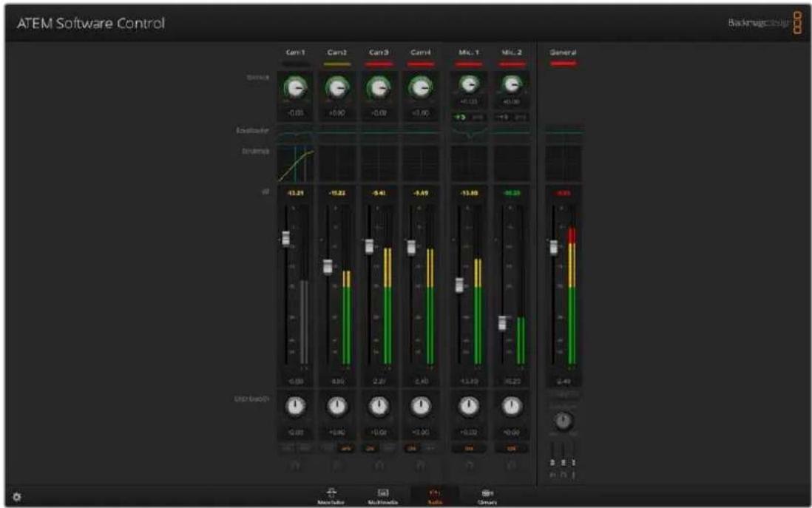The height and width of the screenshot is (508, 812).
Task: Solo Cam 2 with its headphone icon
Action: pyautogui.click(x=337, y=466)
